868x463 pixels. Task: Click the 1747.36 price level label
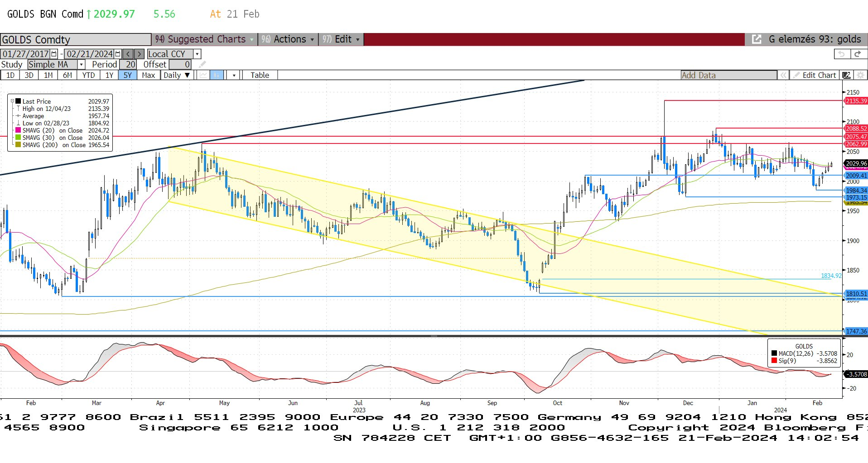pyautogui.click(x=856, y=331)
